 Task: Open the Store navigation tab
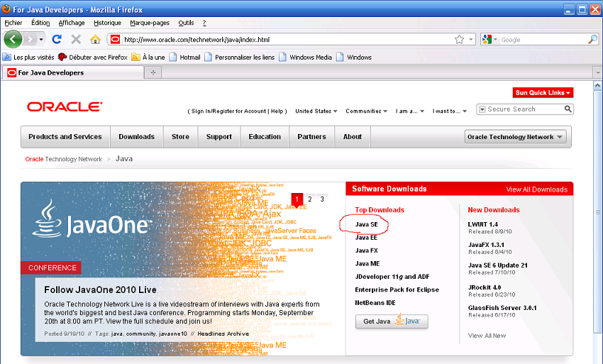(180, 137)
